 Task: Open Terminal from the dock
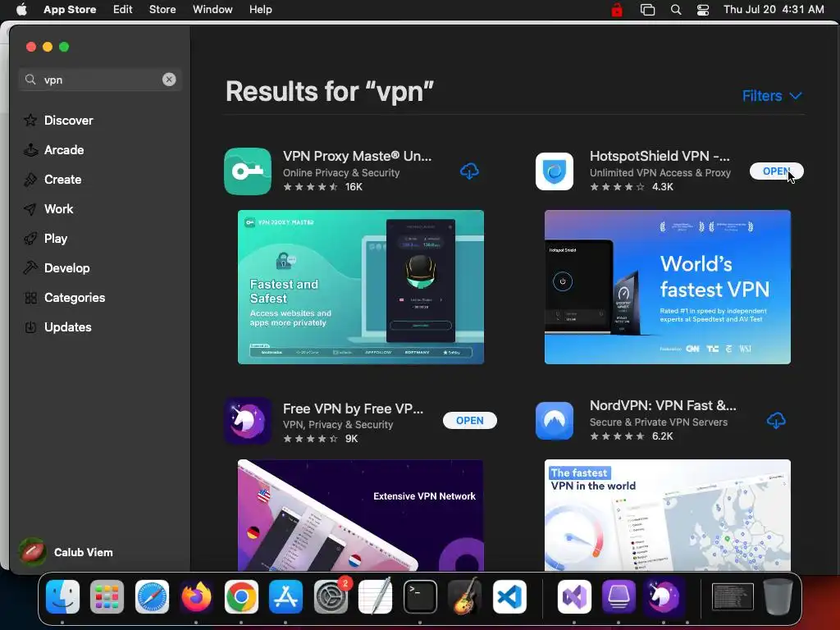420,597
